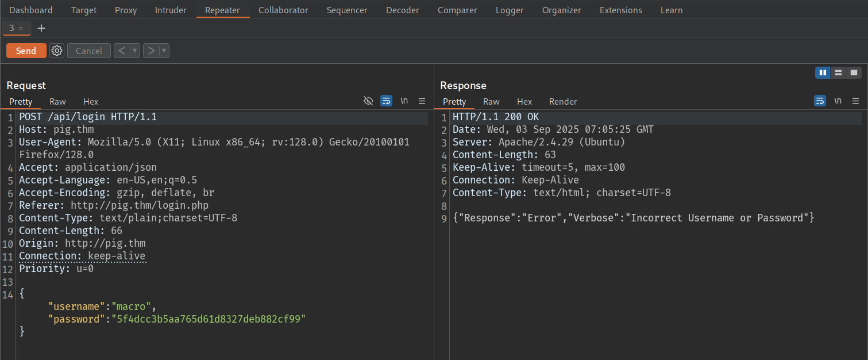
Task: Open the Intruder tab
Action: [x=170, y=10]
